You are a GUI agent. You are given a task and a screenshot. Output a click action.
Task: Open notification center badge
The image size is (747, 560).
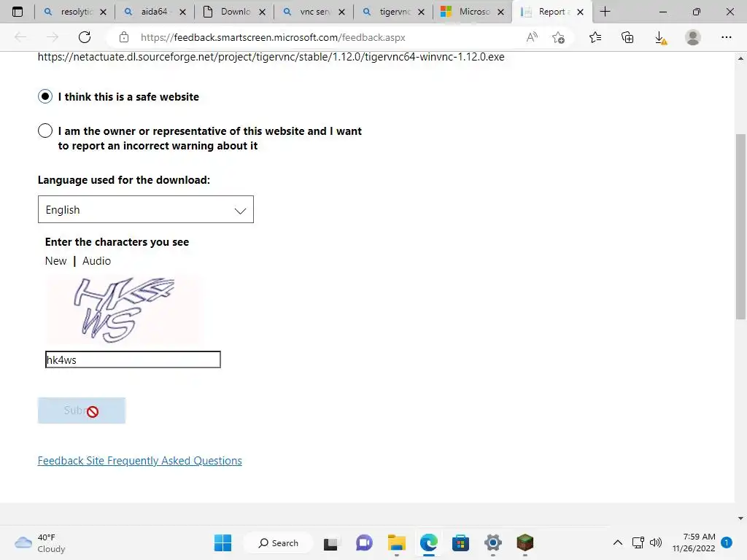(726, 542)
